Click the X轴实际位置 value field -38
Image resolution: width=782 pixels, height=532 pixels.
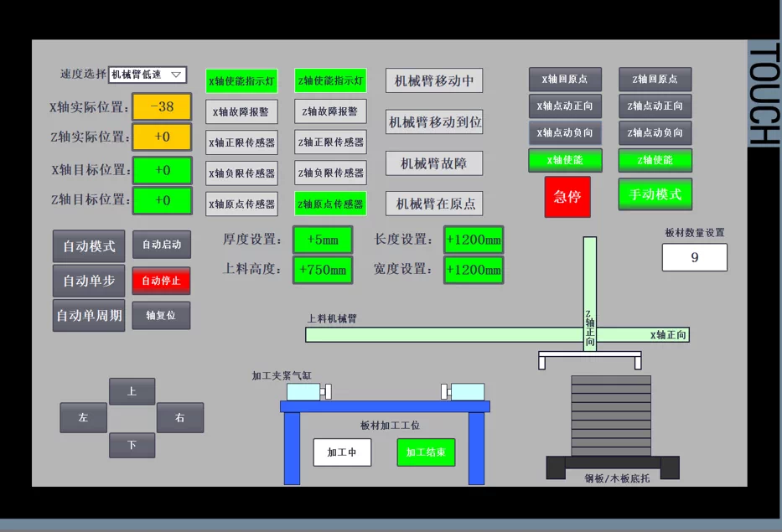(x=162, y=106)
